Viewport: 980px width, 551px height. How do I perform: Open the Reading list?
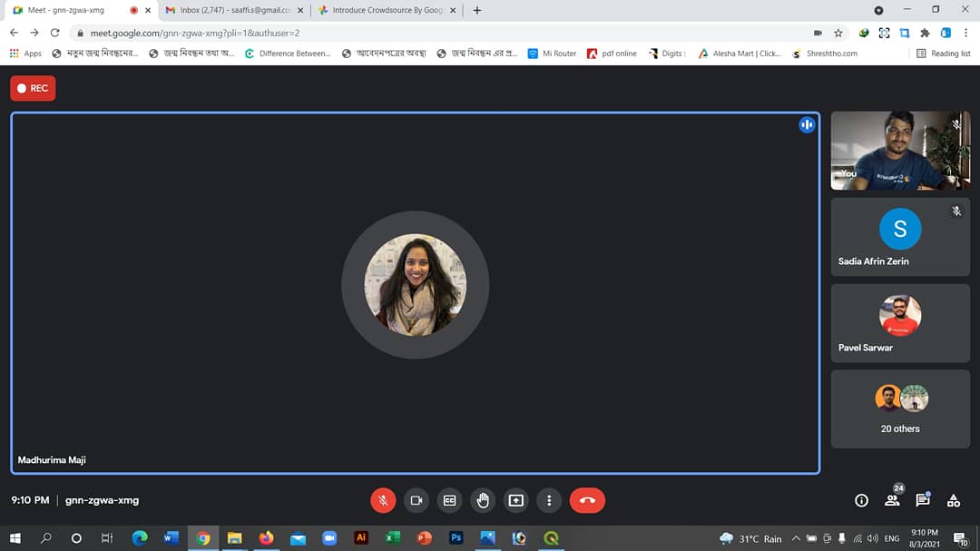point(943,54)
